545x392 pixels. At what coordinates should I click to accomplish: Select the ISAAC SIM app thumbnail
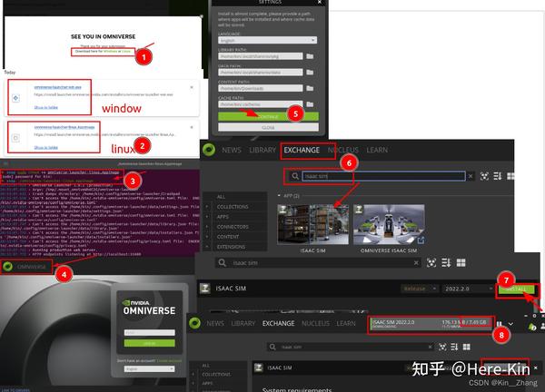(312, 225)
